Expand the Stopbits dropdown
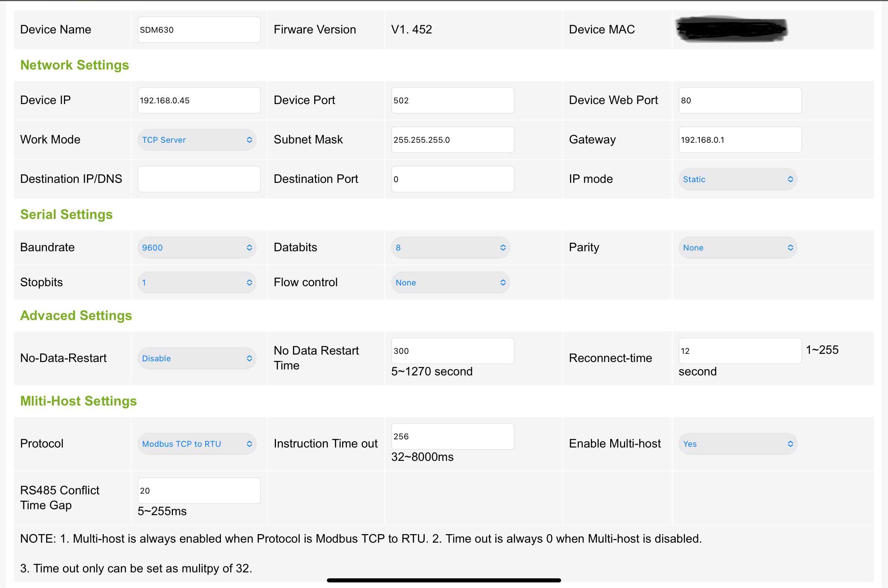Image resolution: width=888 pixels, height=588 pixels. pos(197,282)
